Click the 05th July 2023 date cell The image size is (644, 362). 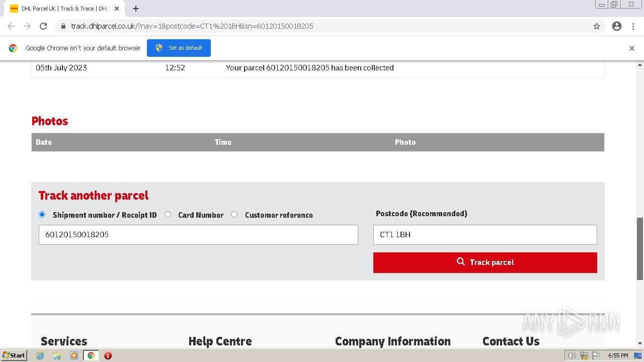click(61, 68)
